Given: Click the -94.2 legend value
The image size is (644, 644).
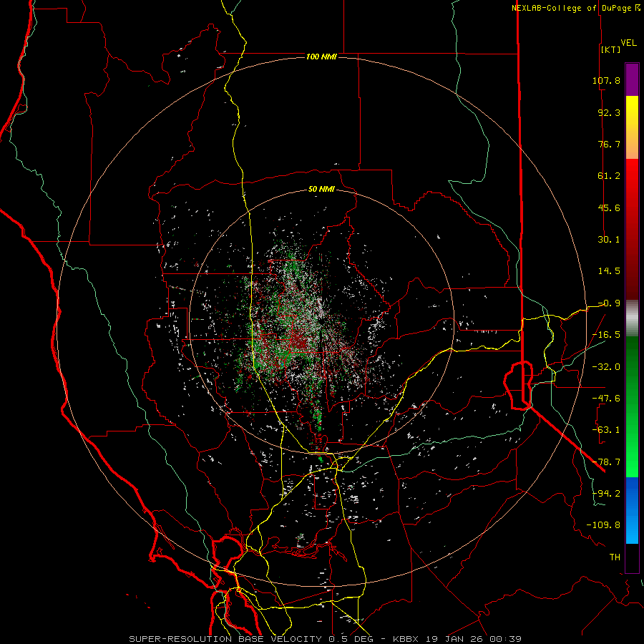Looking at the screenshot, I should coord(606,494).
